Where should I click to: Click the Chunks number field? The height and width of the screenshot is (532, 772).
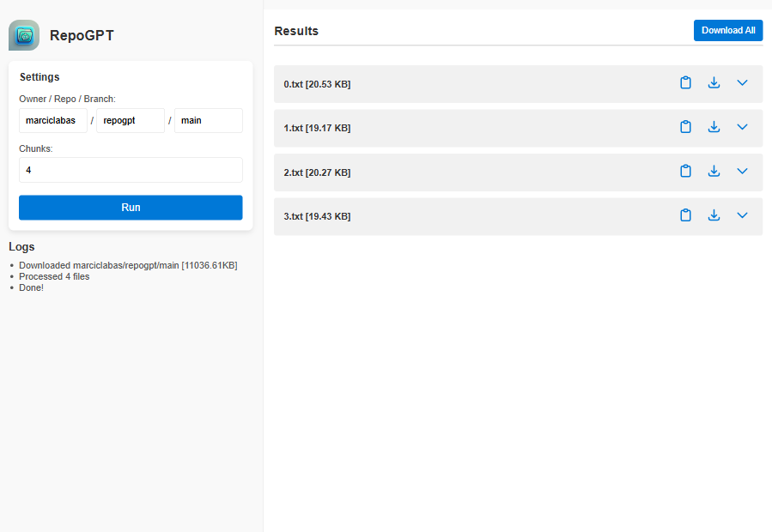[x=130, y=170]
